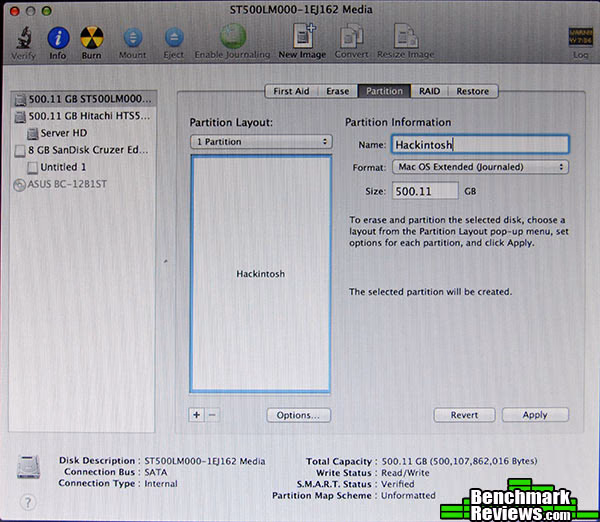
Task: Select the Hackintosh partition block
Action: (261, 274)
